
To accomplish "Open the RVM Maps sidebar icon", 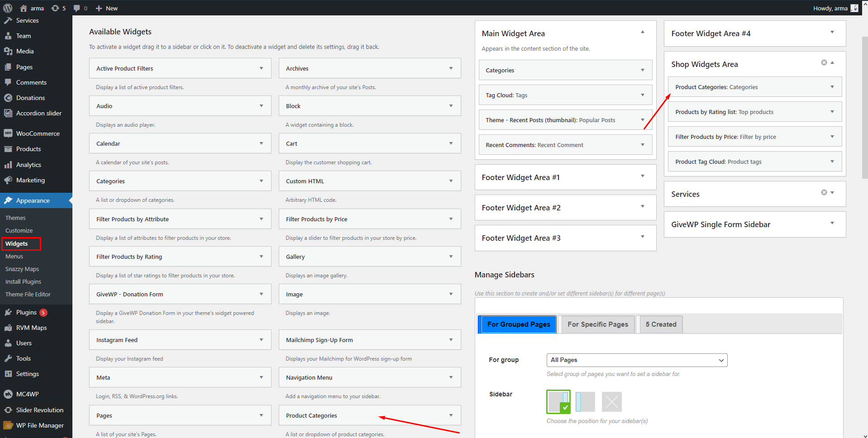I will (x=8, y=328).
